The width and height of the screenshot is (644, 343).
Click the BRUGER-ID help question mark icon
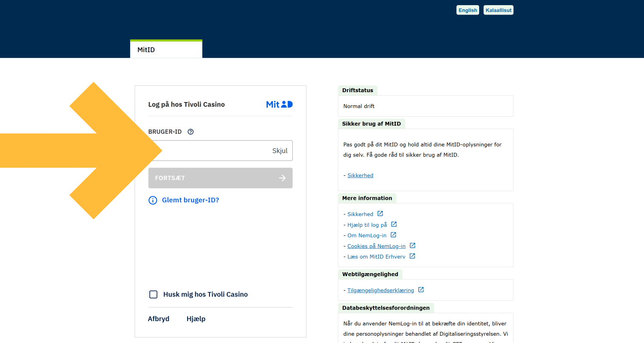pyautogui.click(x=191, y=132)
